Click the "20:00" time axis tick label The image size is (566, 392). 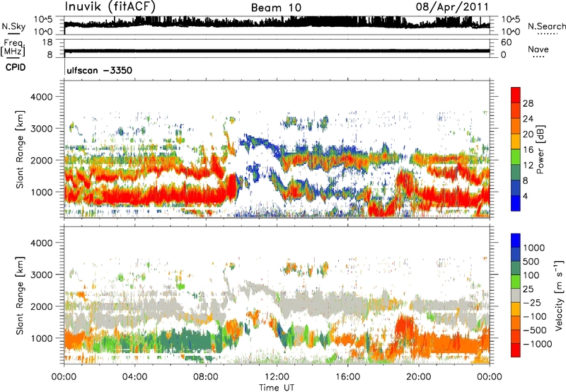pos(419,377)
